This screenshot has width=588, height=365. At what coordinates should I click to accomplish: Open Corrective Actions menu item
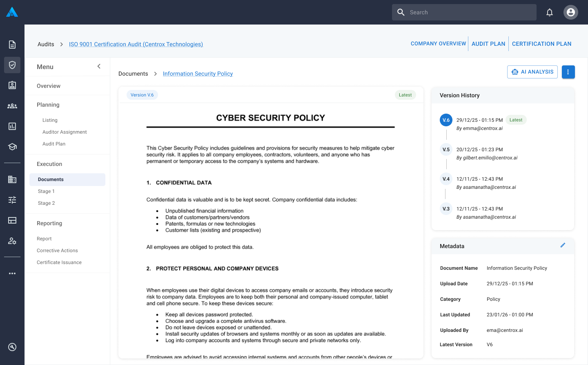(57, 251)
